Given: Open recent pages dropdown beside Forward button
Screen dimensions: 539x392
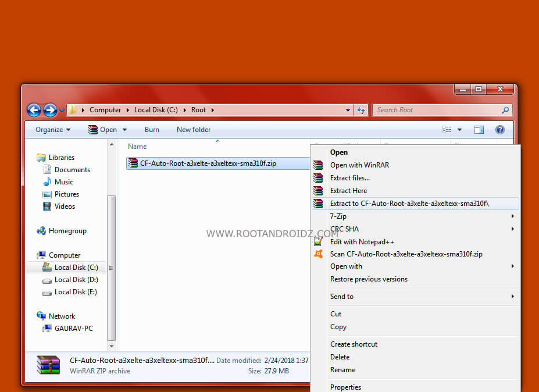Looking at the screenshot, I should [62, 111].
